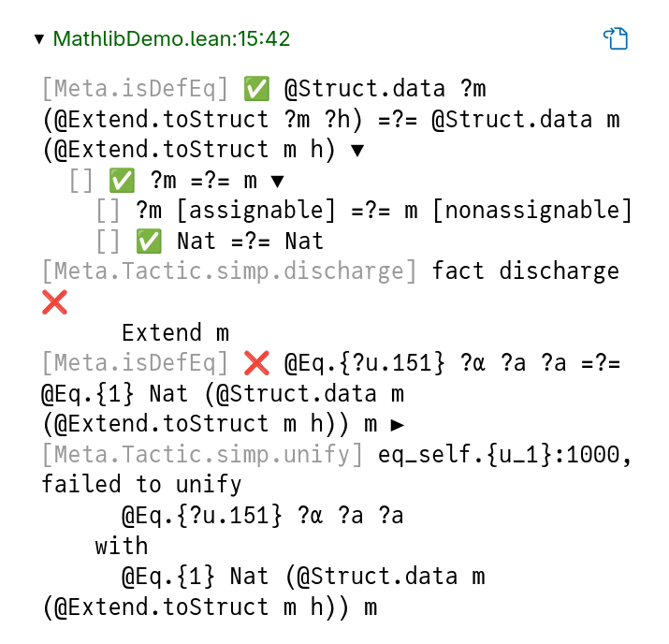Click the copy-to-comment icon in the header
Viewport: 669px width, 644px height.
click(615, 38)
